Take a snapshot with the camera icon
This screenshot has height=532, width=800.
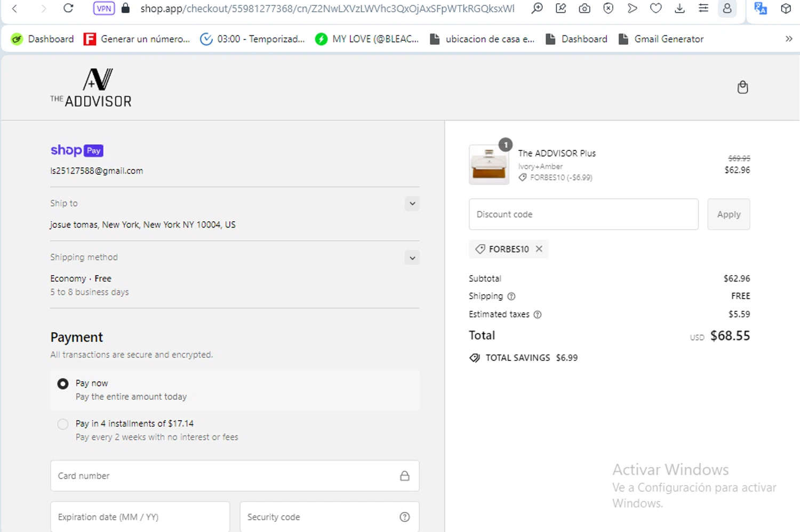(585, 8)
